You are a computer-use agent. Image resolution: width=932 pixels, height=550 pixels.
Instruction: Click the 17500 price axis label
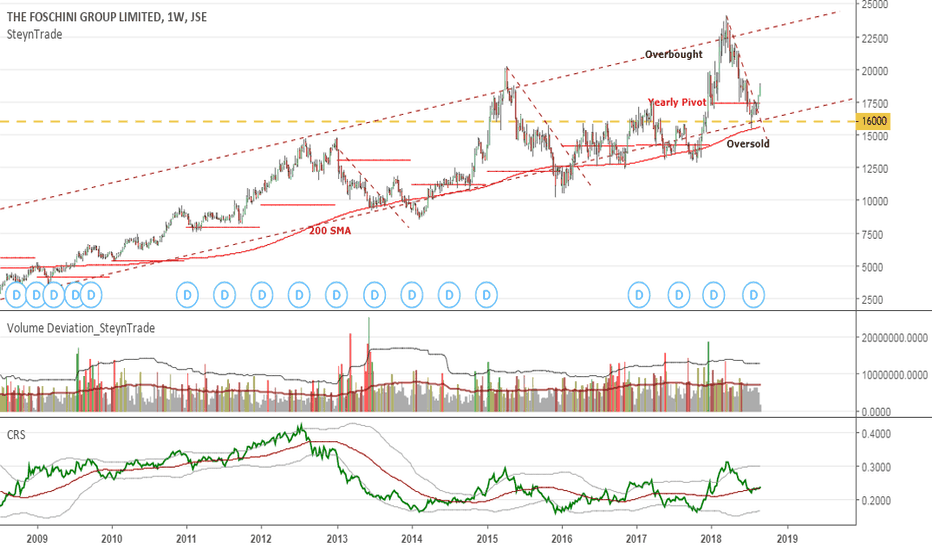(x=874, y=103)
